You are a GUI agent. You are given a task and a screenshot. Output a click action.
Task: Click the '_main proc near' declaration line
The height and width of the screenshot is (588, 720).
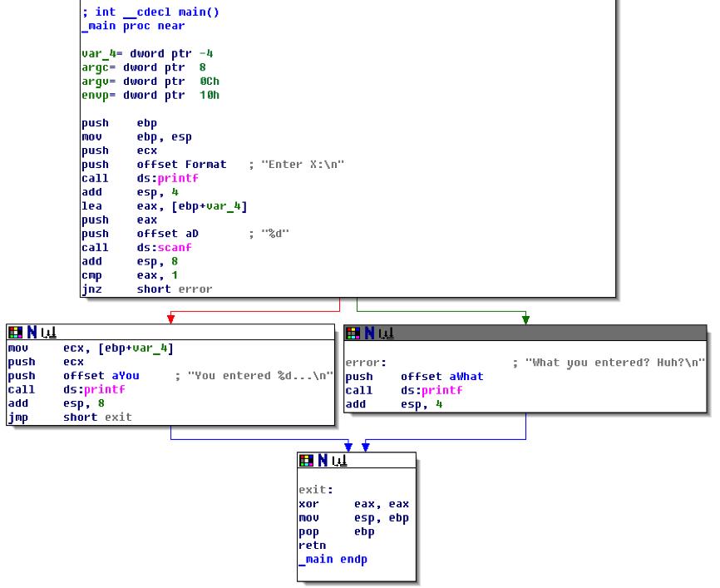point(133,26)
